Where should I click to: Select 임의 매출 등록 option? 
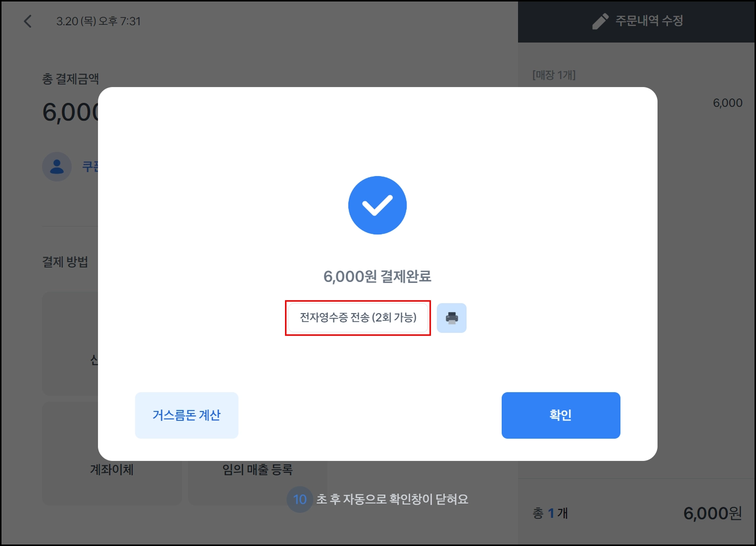tap(257, 469)
